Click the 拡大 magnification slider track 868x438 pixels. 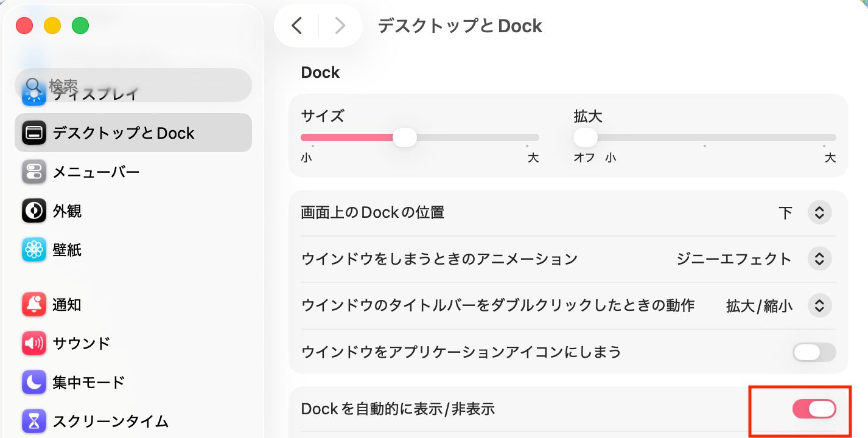click(x=706, y=137)
